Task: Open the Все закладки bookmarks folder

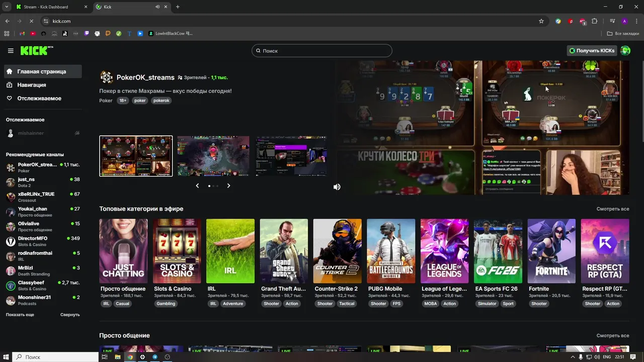Action: [x=623, y=34]
